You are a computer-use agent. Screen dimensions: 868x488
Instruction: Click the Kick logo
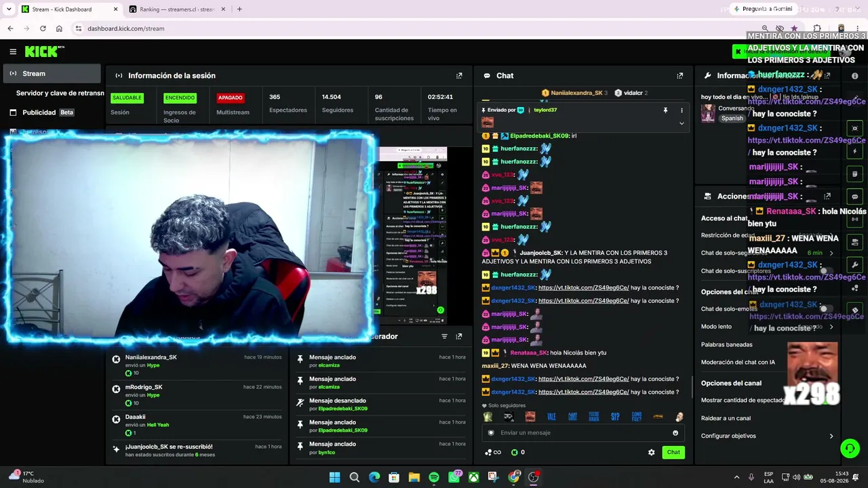(44, 52)
